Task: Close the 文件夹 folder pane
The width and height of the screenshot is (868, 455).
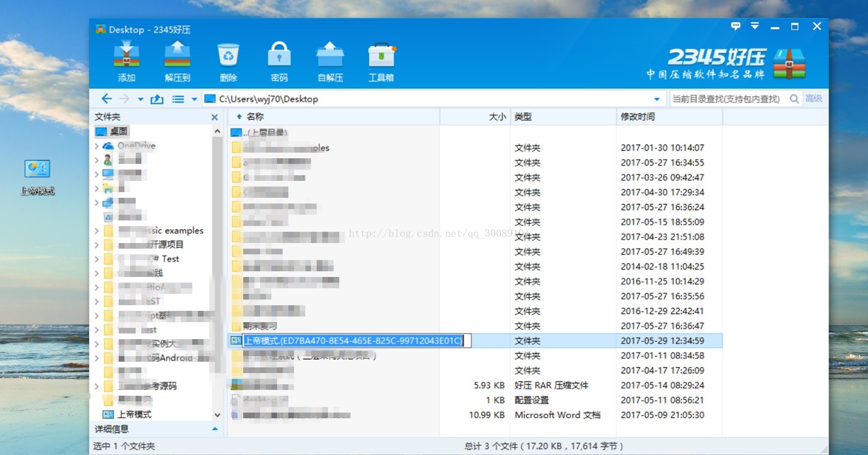Action: click(214, 117)
